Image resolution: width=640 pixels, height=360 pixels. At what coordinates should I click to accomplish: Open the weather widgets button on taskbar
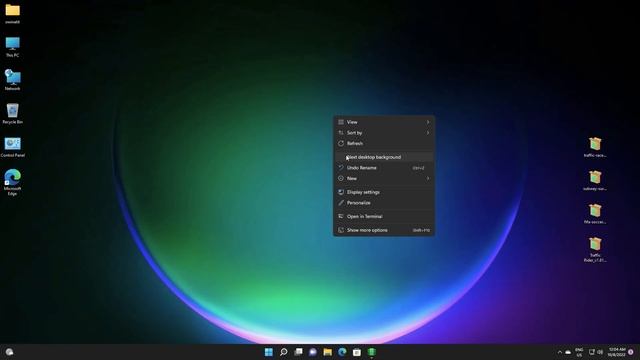[x=9, y=352]
